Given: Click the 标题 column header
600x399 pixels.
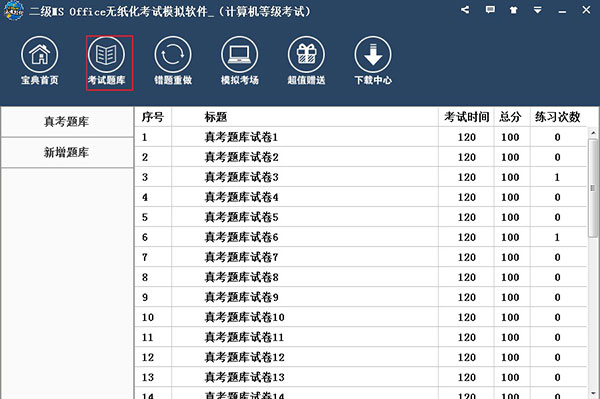Looking at the screenshot, I should (305, 117).
